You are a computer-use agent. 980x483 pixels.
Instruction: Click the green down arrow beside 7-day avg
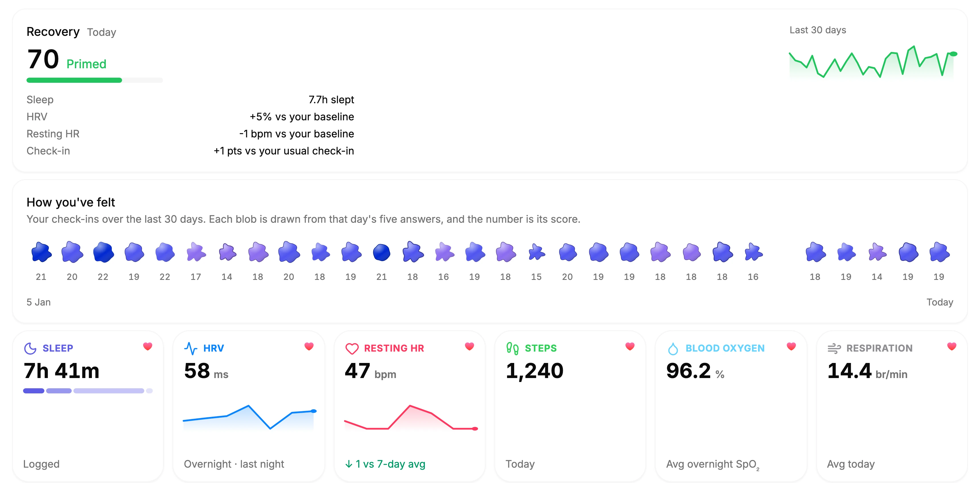(349, 464)
